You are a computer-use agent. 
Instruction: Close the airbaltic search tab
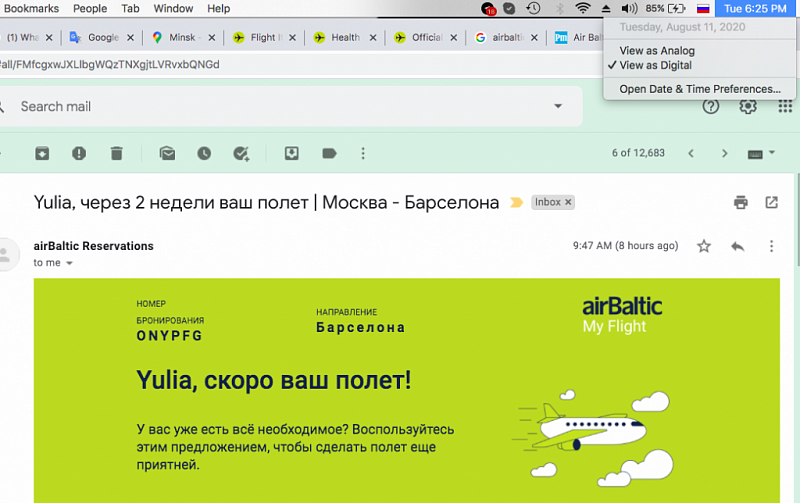point(534,37)
